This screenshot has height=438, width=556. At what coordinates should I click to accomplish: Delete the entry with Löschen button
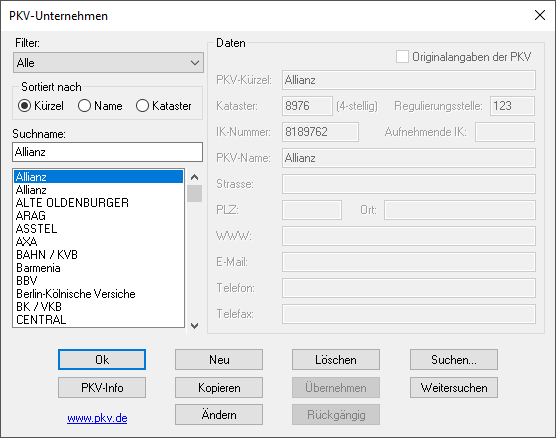[x=336, y=360]
